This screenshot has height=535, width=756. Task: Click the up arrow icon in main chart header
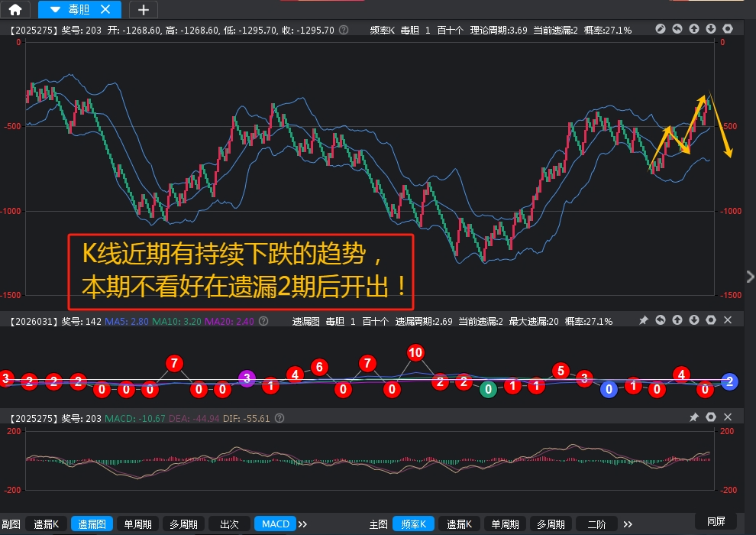[x=694, y=29]
